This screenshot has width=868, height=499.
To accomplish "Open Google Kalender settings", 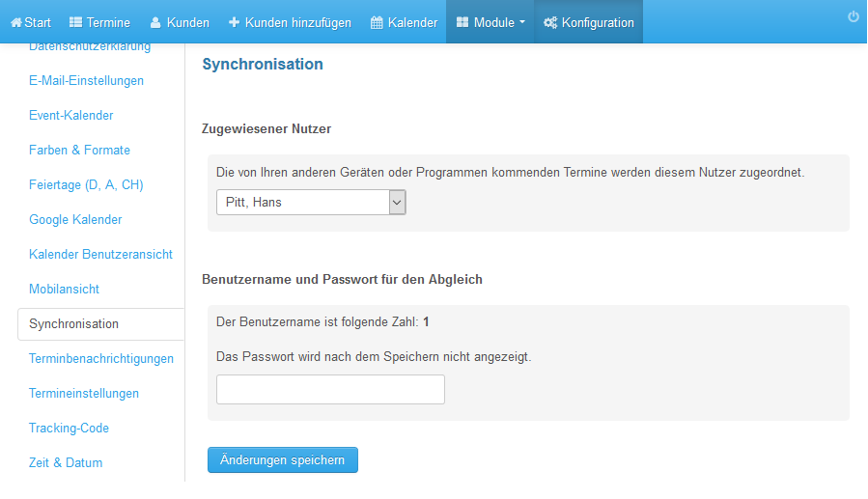I will tap(75, 220).
